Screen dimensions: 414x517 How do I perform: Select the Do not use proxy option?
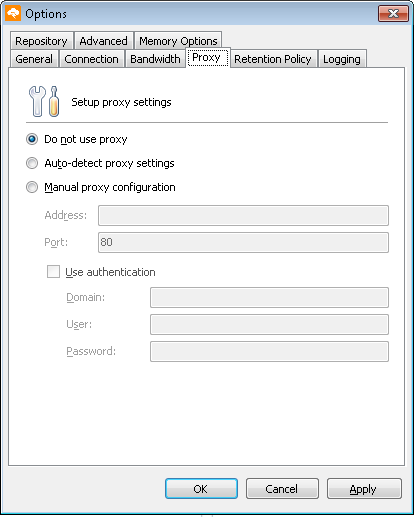click(x=32, y=139)
